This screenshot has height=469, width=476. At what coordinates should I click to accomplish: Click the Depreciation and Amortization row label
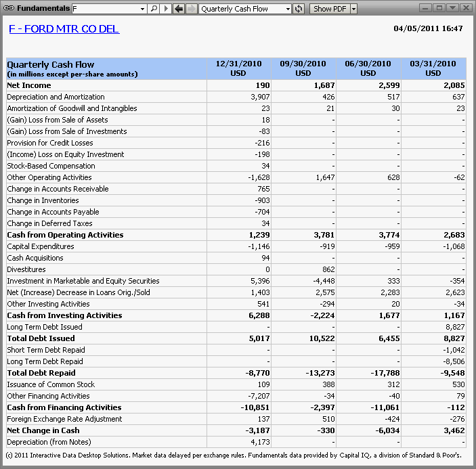coord(56,97)
